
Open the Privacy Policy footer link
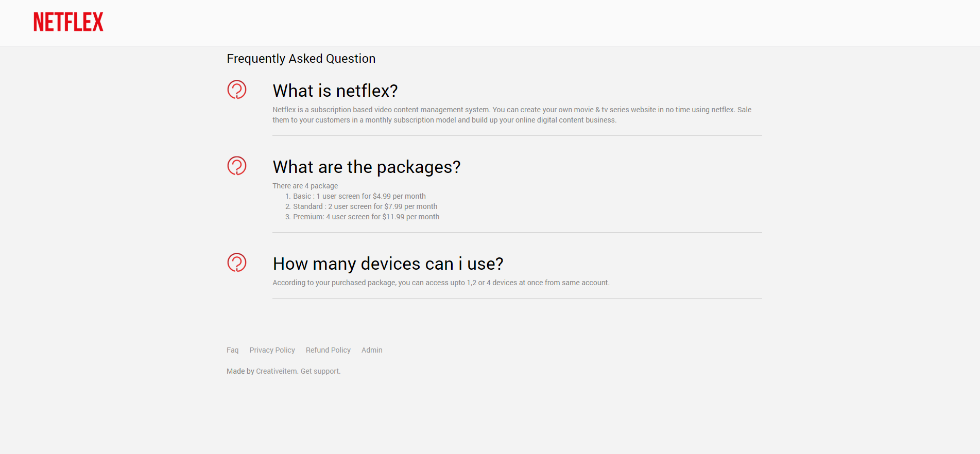tap(272, 350)
